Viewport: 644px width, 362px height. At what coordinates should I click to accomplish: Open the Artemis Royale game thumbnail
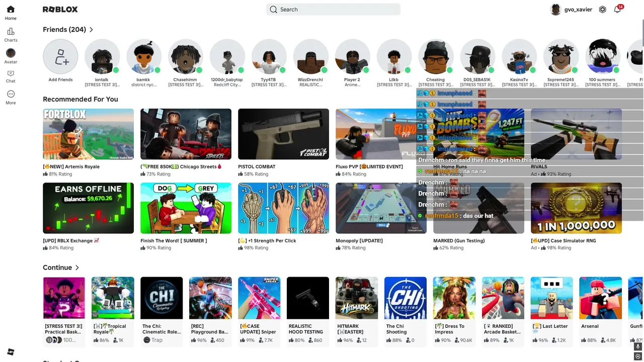pyautogui.click(x=88, y=134)
